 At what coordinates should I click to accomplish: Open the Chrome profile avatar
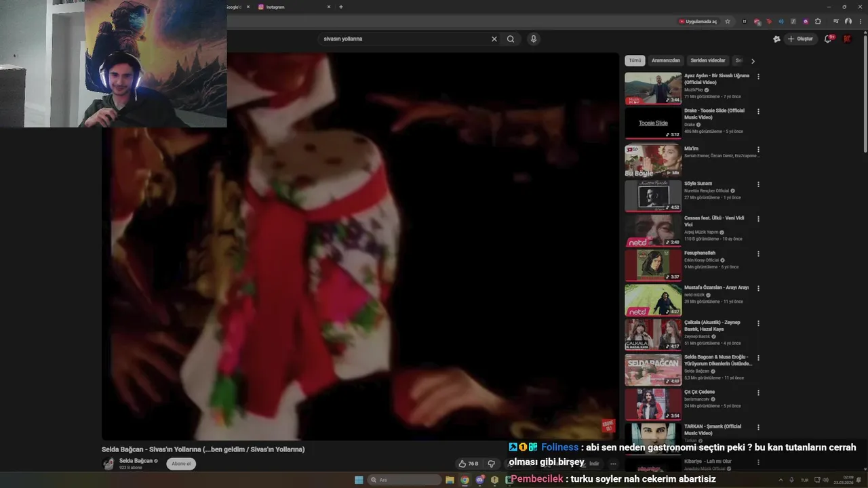point(848,21)
